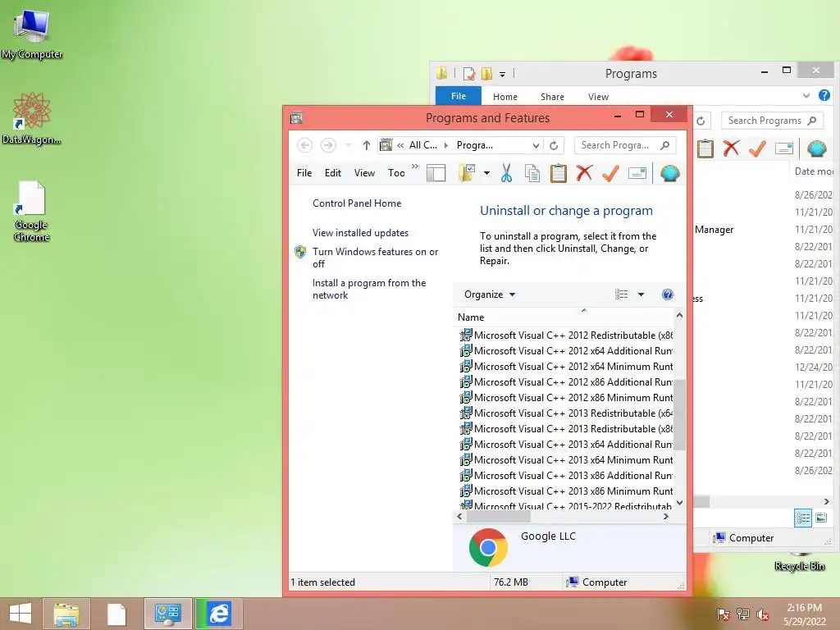Image resolution: width=840 pixels, height=630 pixels.
Task: Click the orange checkmark icon in Programs window
Action: (x=757, y=148)
